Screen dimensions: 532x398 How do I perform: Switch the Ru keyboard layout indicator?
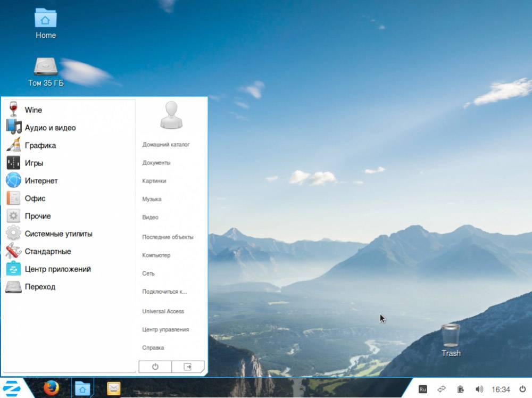coord(423,389)
